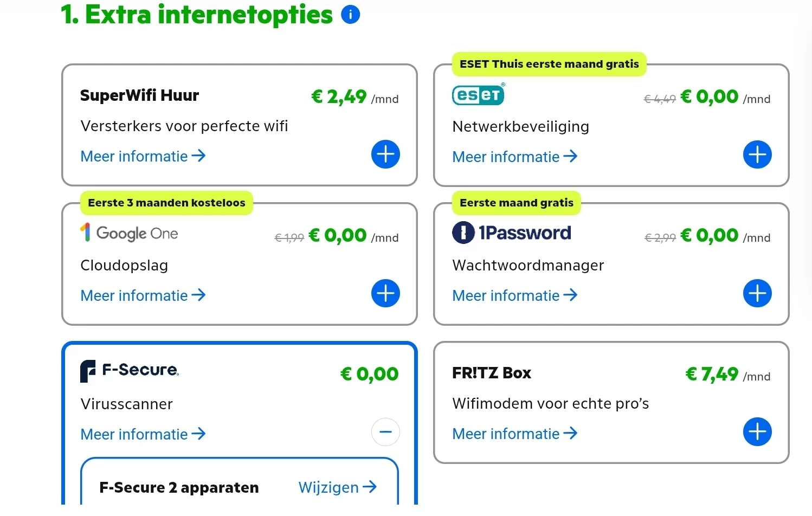Click the 1Password logo
Viewport: 812px width, 516px height.
(511, 233)
